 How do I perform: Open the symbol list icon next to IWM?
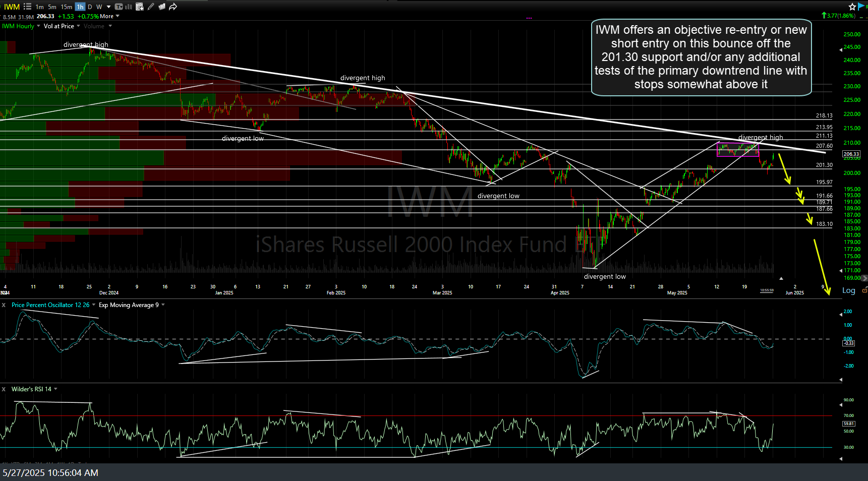point(27,7)
